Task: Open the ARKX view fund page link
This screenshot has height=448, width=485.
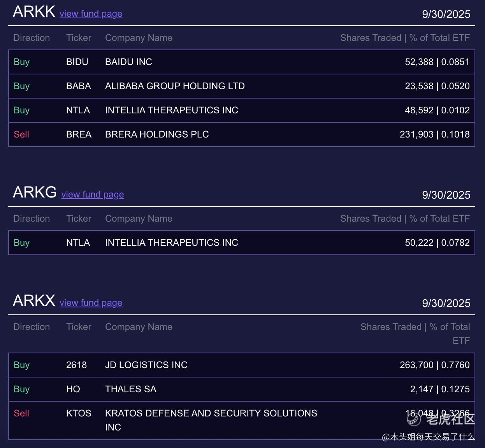Action: click(x=91, y=303)
